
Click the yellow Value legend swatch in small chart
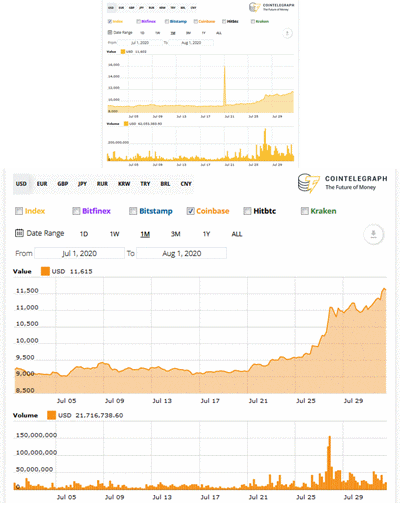[123, 52]
